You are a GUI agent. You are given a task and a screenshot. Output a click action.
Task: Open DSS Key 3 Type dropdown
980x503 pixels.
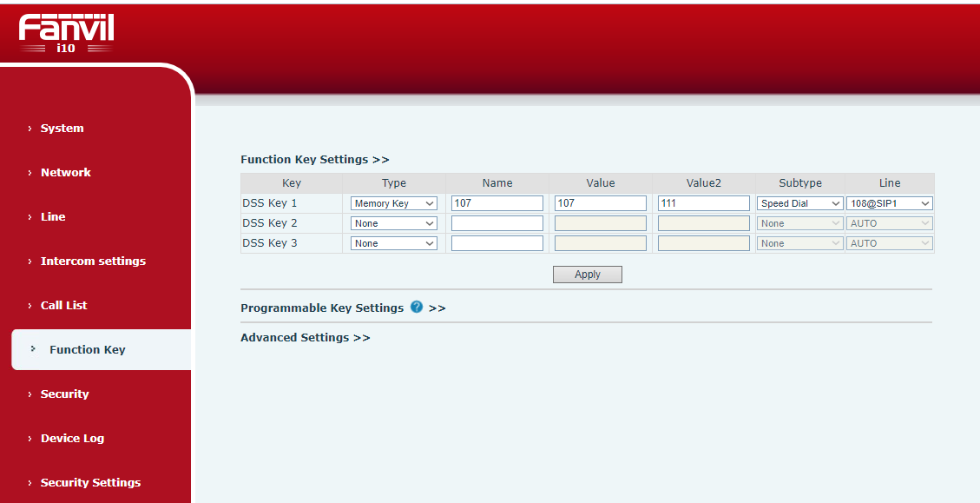click(394, 243)
